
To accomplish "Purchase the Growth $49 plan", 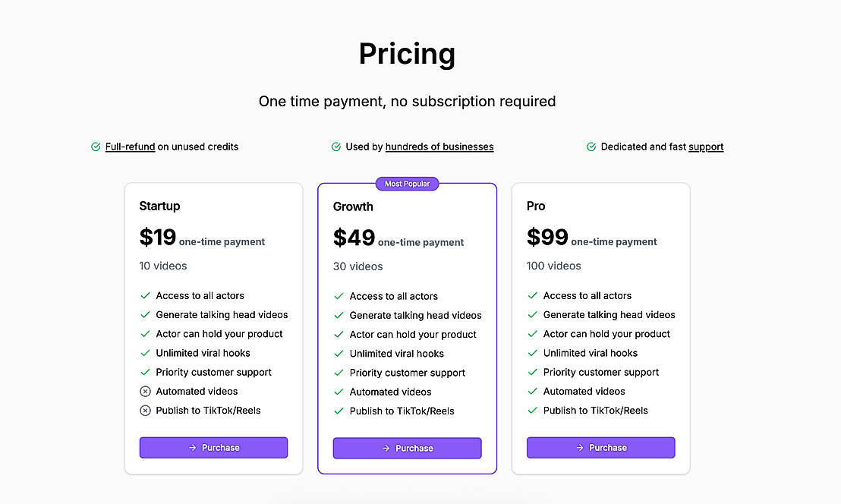I will [x=407, y=449].
